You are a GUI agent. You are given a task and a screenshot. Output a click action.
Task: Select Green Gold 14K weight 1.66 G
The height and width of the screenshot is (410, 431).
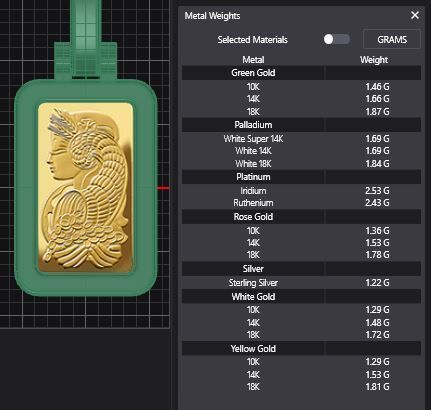pos(377,99)
